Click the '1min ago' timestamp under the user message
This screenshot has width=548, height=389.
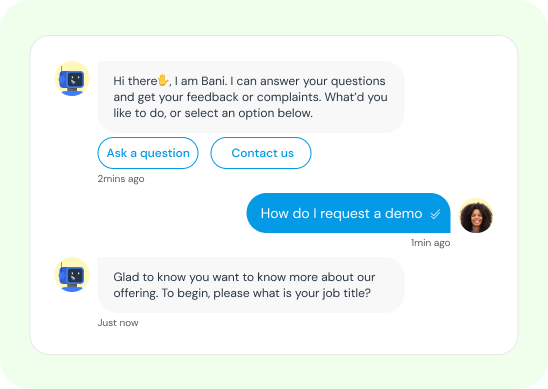[431, 243]
